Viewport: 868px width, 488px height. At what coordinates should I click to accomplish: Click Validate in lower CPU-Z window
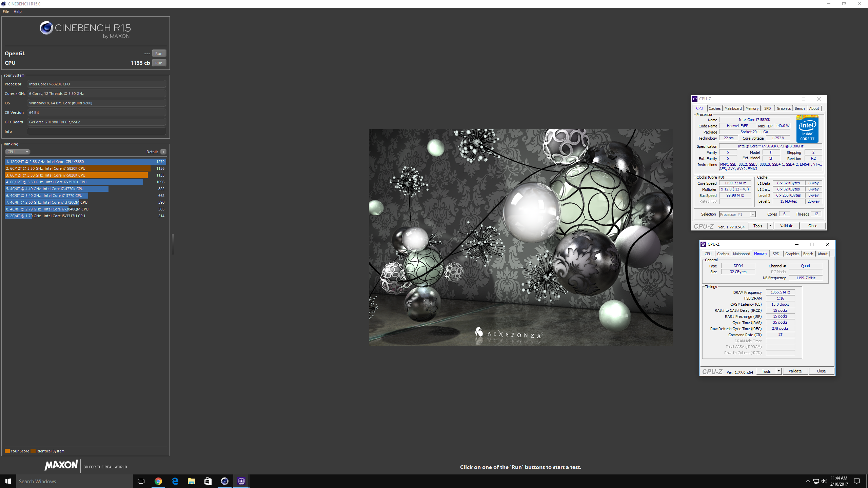click(795, 371)
